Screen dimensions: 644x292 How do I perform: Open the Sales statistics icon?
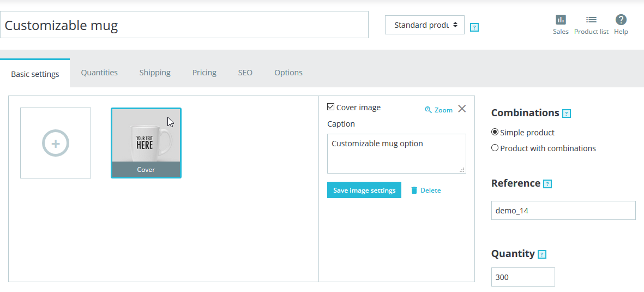coord(561,21)
